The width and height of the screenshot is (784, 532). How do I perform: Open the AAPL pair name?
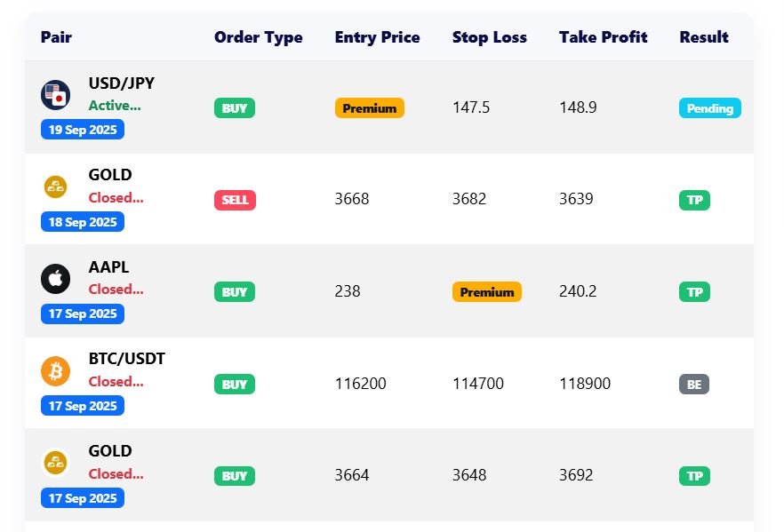click(108, 267)
